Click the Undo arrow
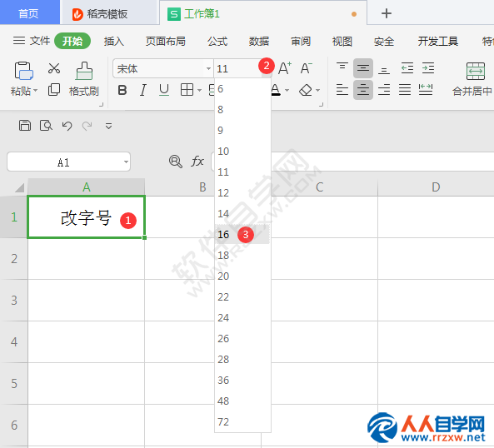This screenshot has width=494, height=448. pyautogui.click(x=67, y=126)
